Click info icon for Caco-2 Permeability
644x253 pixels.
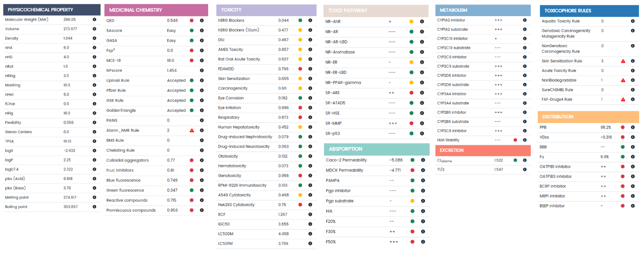[423, 160]
